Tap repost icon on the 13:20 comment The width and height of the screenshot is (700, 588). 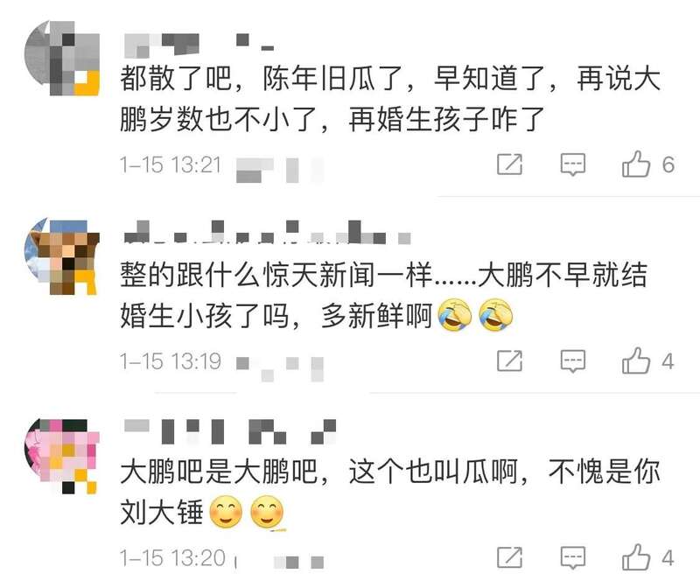point(510,557)
